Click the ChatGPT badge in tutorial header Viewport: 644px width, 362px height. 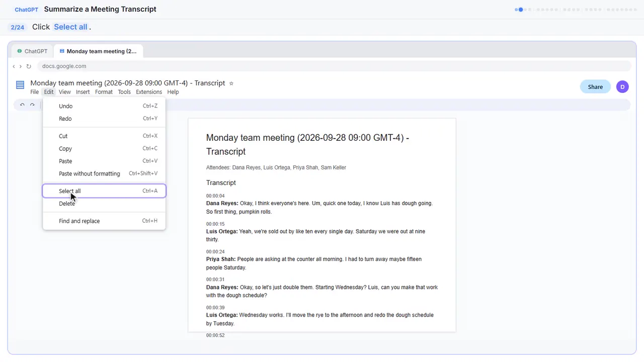coord(27,10)
